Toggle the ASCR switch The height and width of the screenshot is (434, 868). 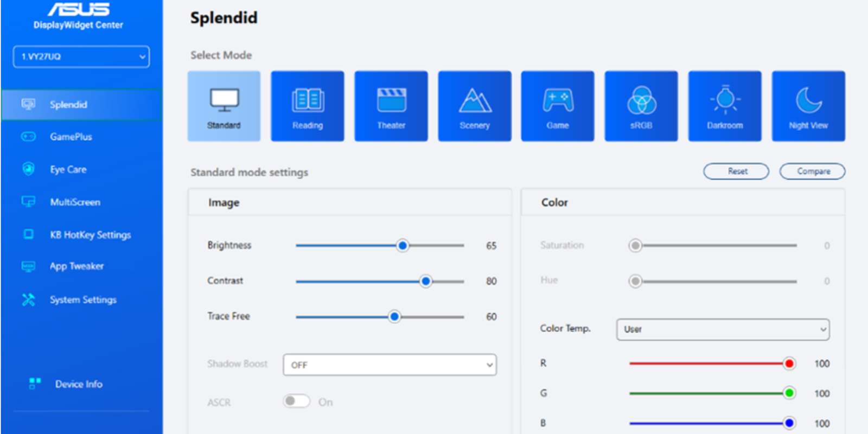tap(296, 401)
